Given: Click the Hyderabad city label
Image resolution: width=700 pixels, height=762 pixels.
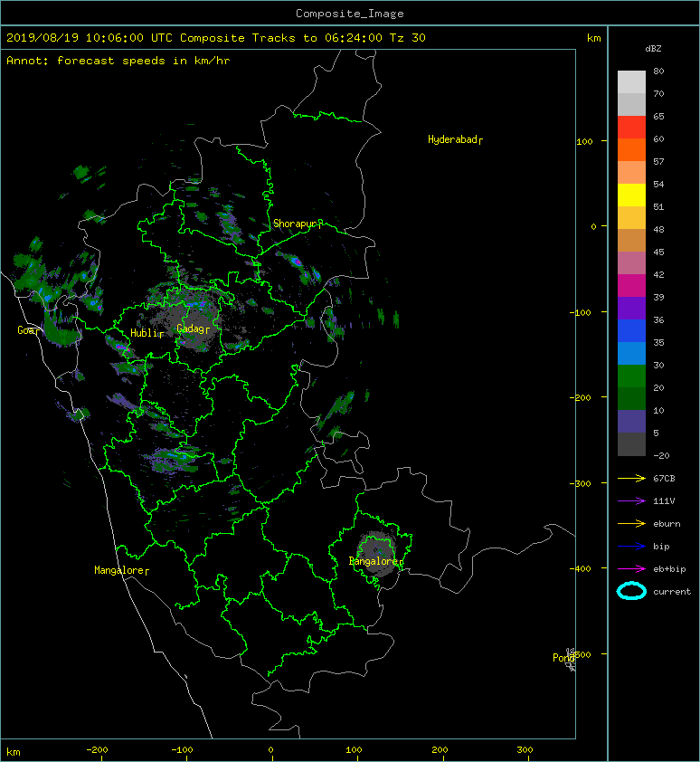Looking at the screenshot, I should tap(455, 140).
